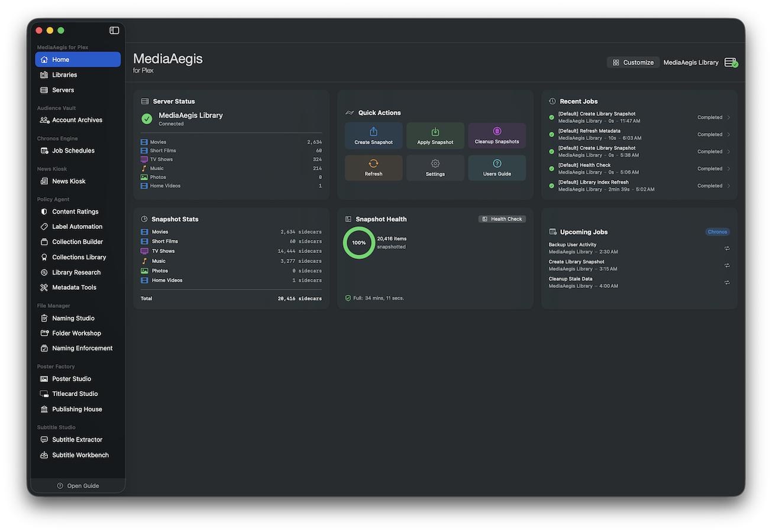Click the Titlecard Studio icon
The width and height of the screenshot is (772, 532).
[44, 394]
